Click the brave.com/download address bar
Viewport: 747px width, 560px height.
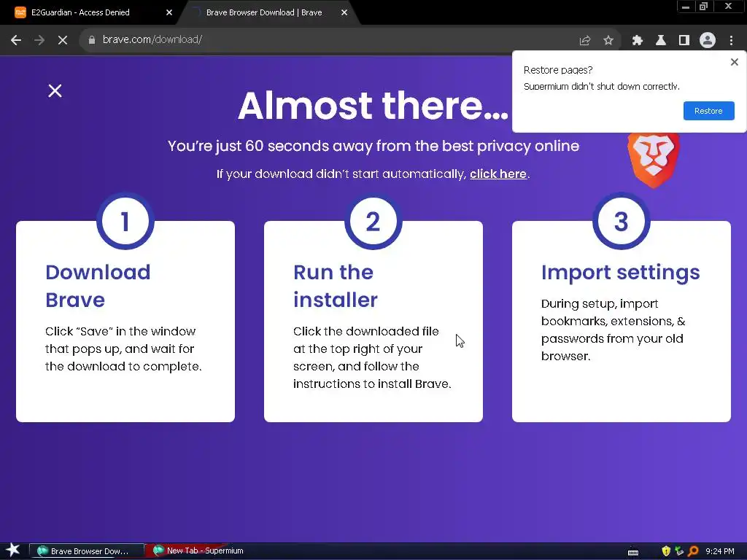(329, 40)
